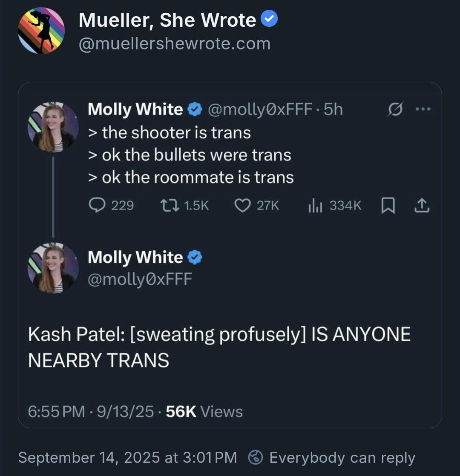Click Mueller, She Wrote blue verified badge
The image size is (460, 476).
(269, 18)
